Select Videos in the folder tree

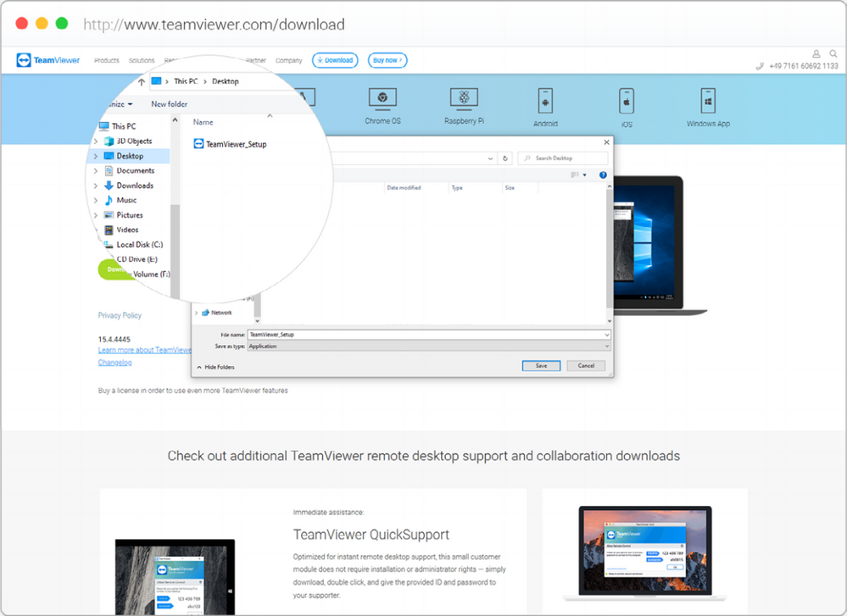121,230
